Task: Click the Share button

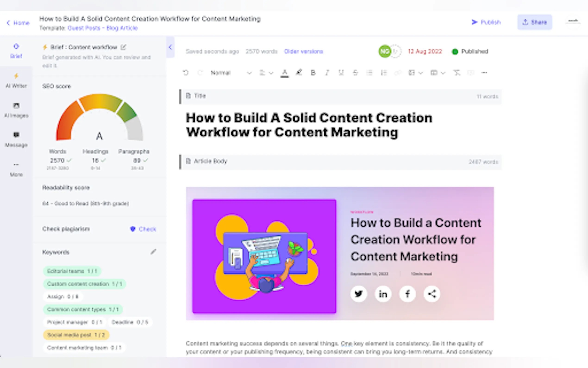Action: tap(535, 22)
